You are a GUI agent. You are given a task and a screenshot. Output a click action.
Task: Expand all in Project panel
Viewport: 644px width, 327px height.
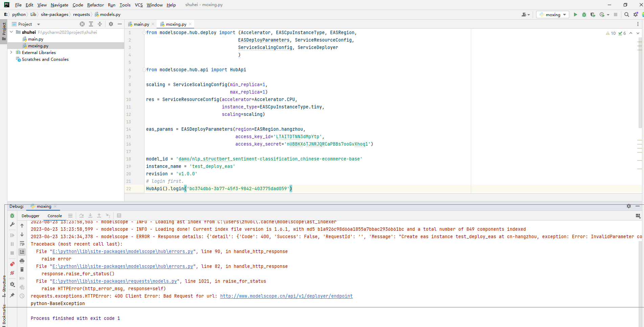[91, 24]
